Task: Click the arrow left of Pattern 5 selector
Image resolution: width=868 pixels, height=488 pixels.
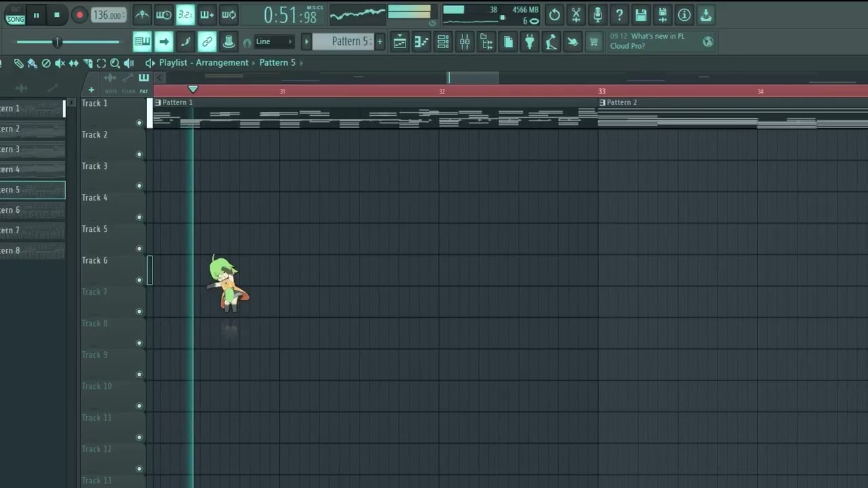Action: click(307, 42)
